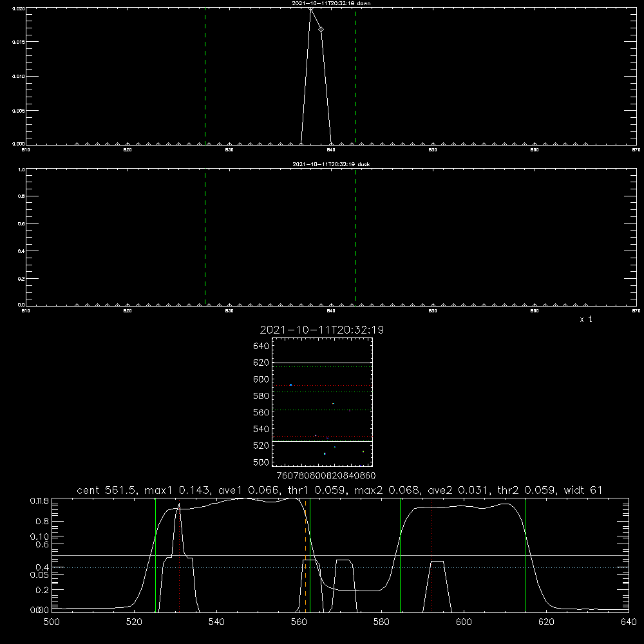644x644 pixels.
Task: Click the 'max1 0.143' value in the bottom title
Action: pos(178,490)
